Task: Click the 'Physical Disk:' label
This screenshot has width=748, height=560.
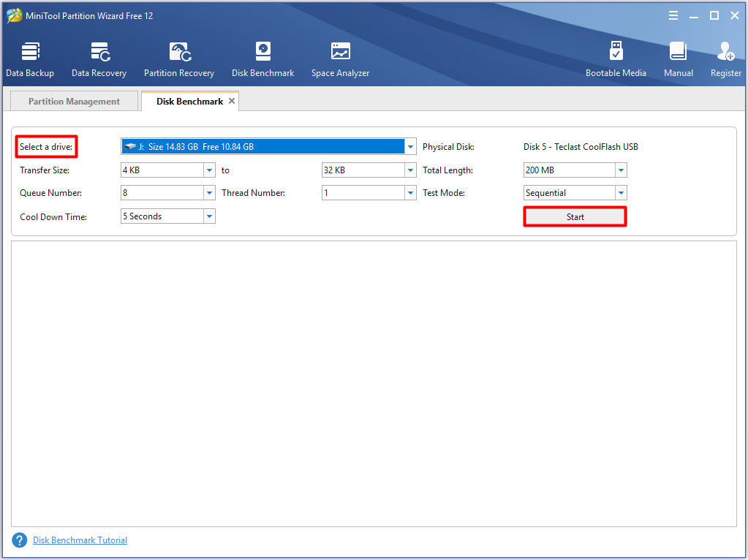Action: click(448, 146)
